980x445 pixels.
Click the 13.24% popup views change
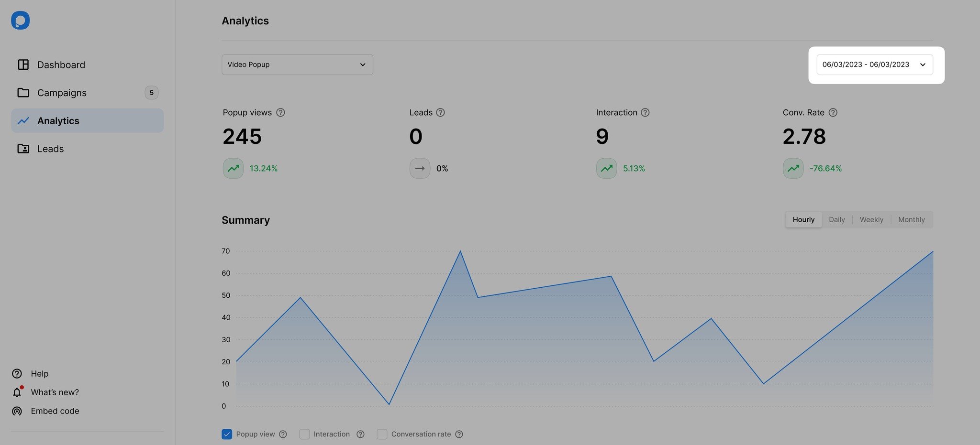click(264, 169)
